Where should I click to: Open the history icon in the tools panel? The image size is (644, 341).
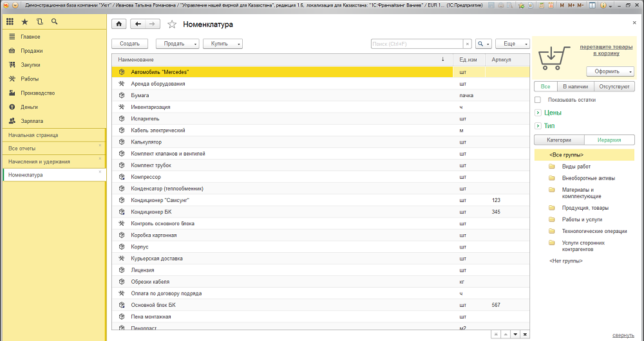point(40,21)
